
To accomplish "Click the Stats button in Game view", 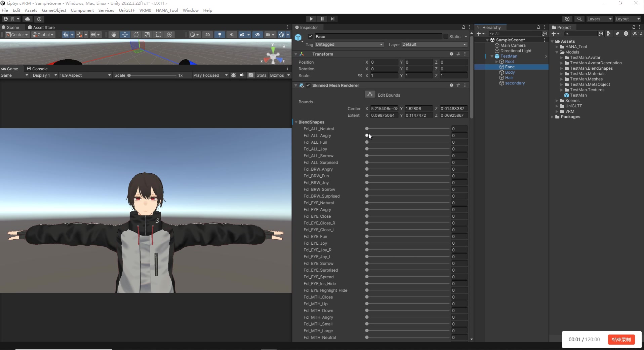I will pyautogui.click(x=261, y=75).
